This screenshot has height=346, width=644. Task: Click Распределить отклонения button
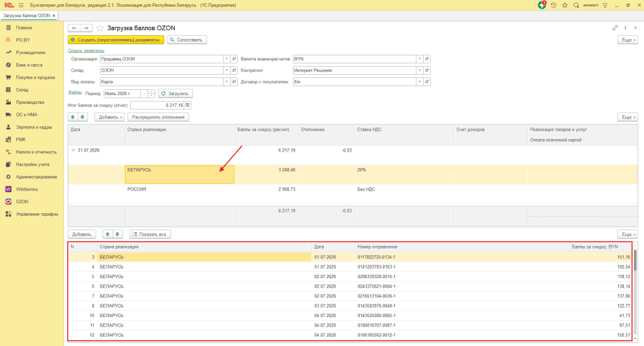158,117
